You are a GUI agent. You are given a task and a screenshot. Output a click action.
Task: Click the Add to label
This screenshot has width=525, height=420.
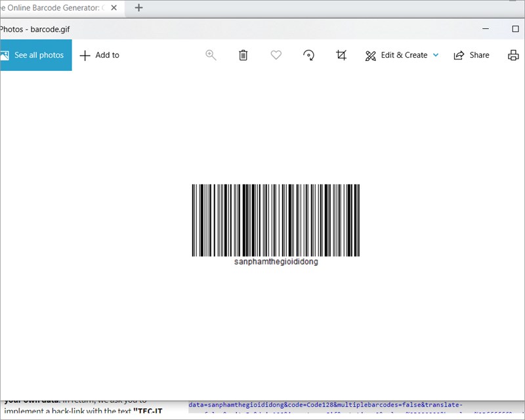tap(106, 55)
